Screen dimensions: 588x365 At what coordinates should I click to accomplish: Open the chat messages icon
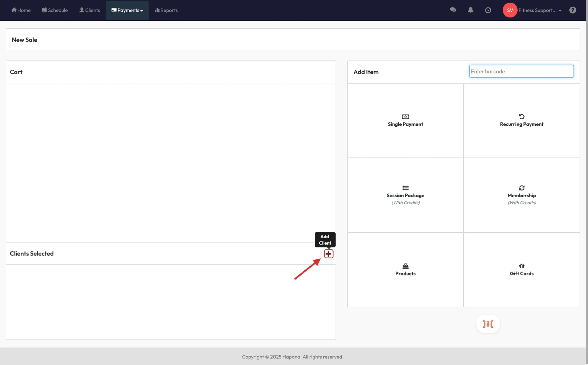453,10
